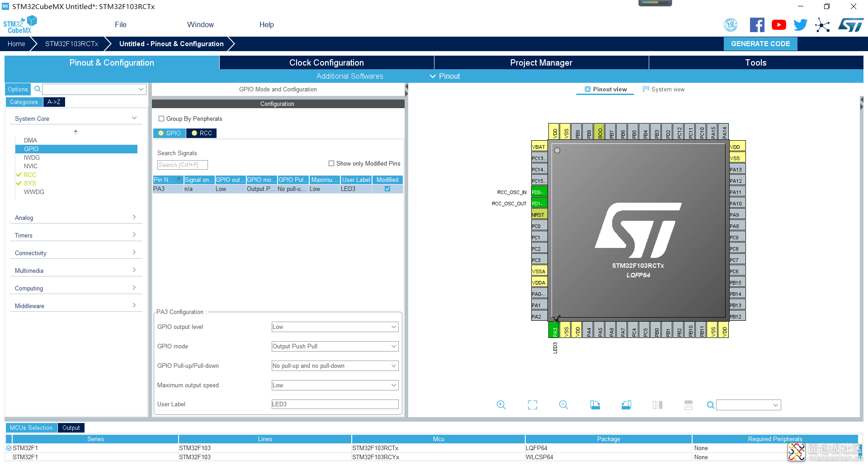Click the ST community network icon
868x466 pixels.
click(x=822, y=25)
